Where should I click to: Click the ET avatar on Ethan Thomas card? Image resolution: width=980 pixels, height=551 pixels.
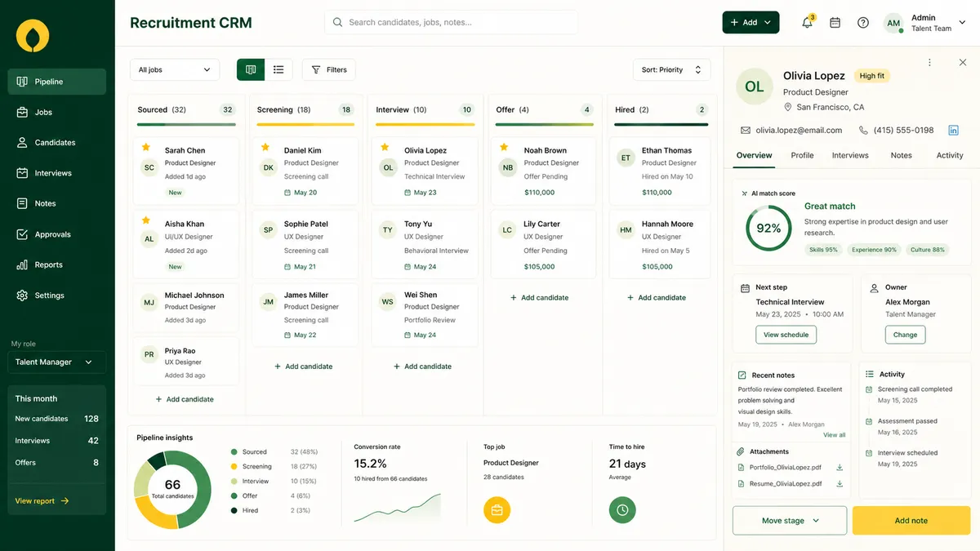626,158
